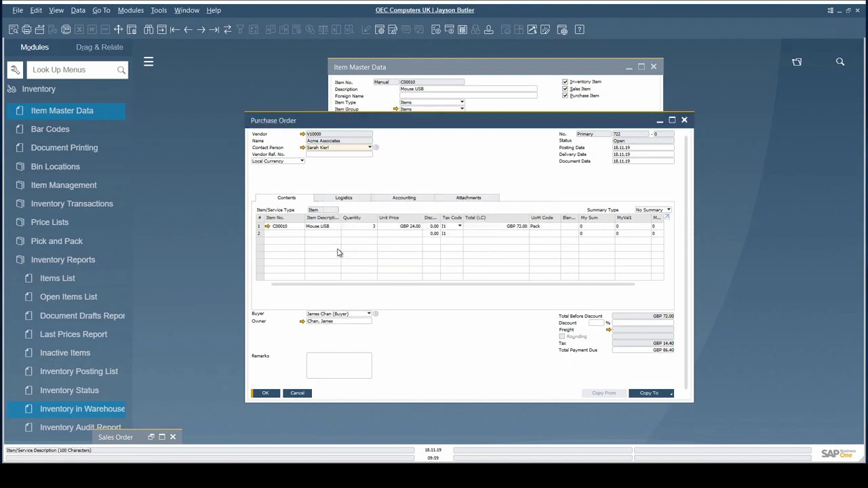Open the File menu
This screenshot has height=488, width=868.
point(18,10)
